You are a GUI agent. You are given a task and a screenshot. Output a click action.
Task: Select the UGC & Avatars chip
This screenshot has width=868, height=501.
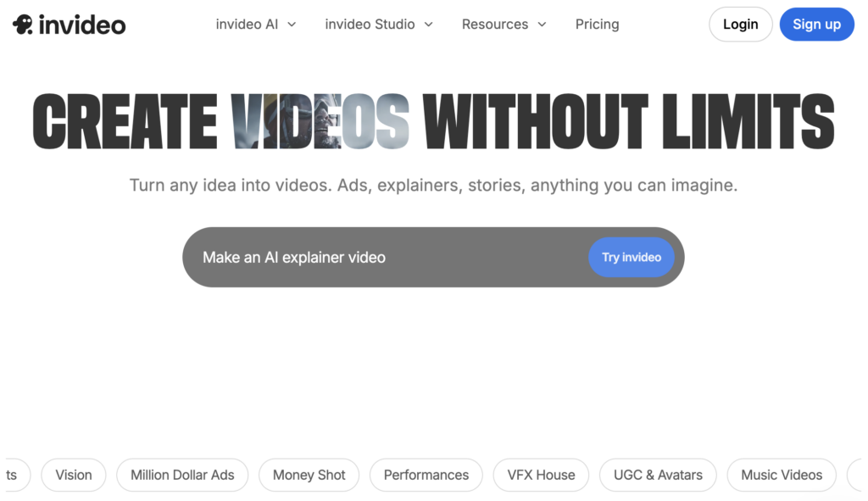click(658, 475)
